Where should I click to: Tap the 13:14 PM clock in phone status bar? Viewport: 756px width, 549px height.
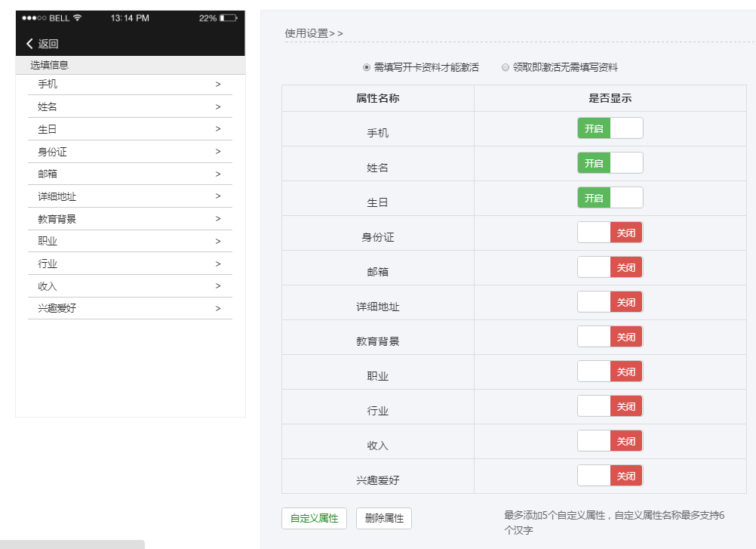click(130, 18)
